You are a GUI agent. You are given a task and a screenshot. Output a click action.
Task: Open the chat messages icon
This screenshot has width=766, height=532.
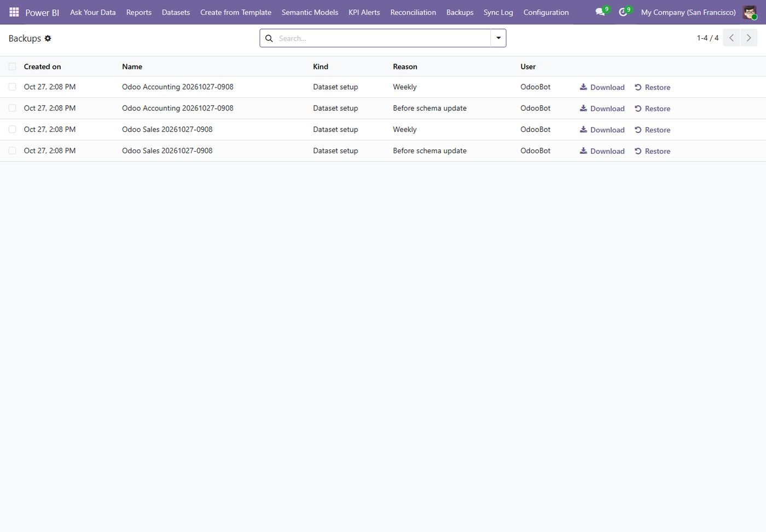click(600, 12)
